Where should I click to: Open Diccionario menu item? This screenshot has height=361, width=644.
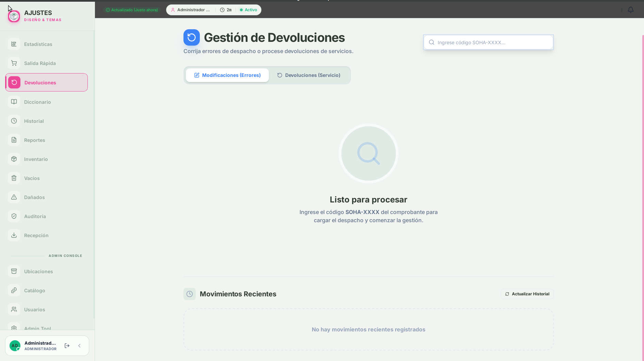pos(47,102)
